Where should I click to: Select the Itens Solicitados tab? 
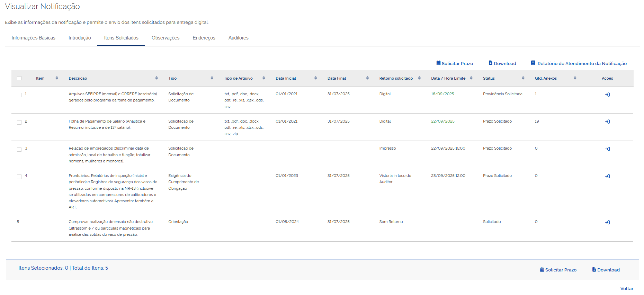click(121, 38)
